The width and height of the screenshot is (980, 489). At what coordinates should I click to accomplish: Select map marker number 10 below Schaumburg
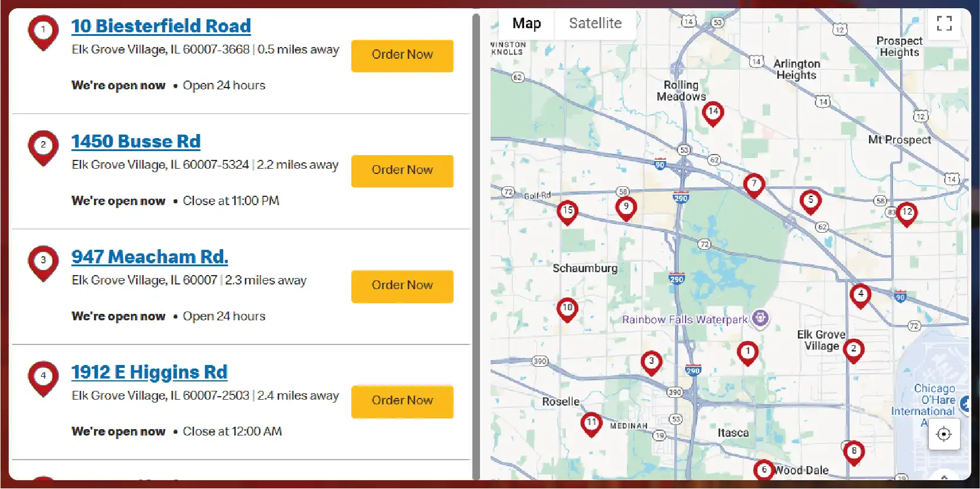pos(567,309)
